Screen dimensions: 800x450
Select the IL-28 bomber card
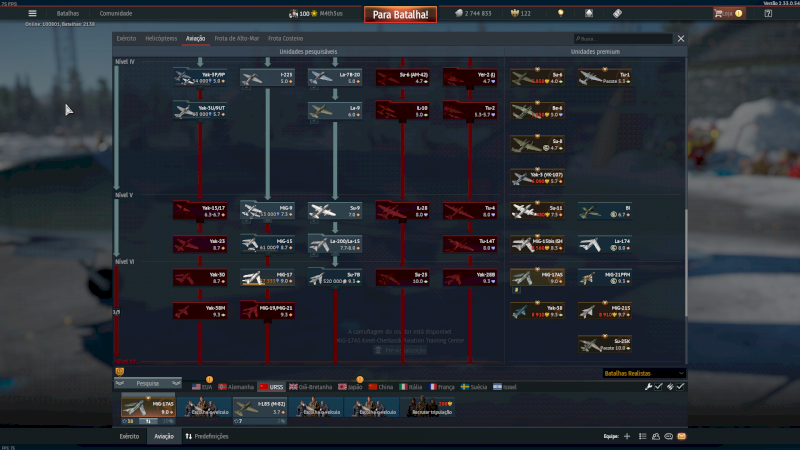tap(402, 211)
